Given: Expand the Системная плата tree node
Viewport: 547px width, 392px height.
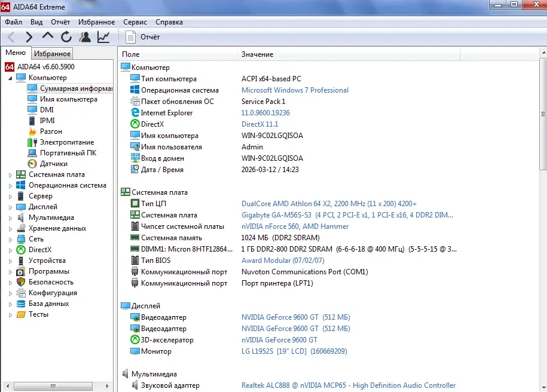Looking at the screenshot, I should [x=10, y=175].
